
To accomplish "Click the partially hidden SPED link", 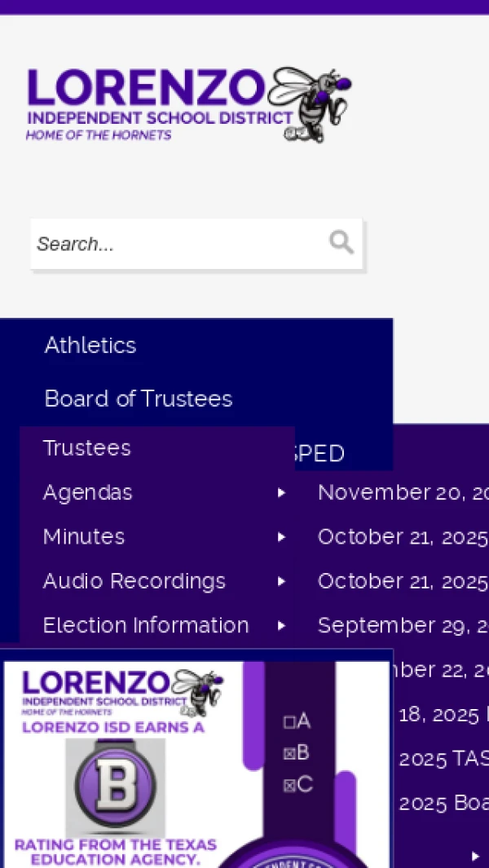I will click(x=320, y=454).
